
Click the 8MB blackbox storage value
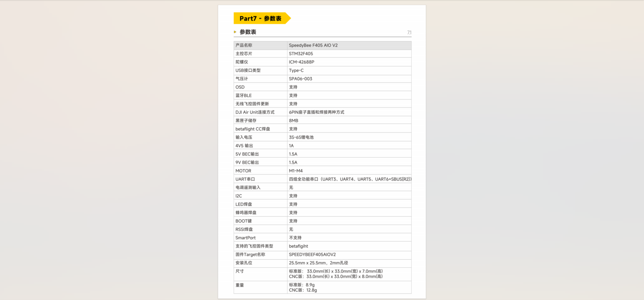[x=294, y=121]
